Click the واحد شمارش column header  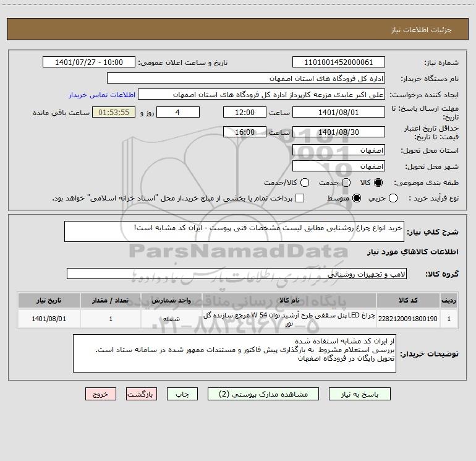pyautogui.click(x=171, y=300)
